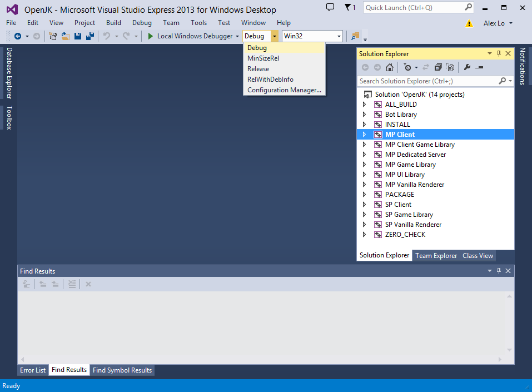Expand the MP Client project node
This screenshot has height=392, width=532.
click(x=365, y=135)
